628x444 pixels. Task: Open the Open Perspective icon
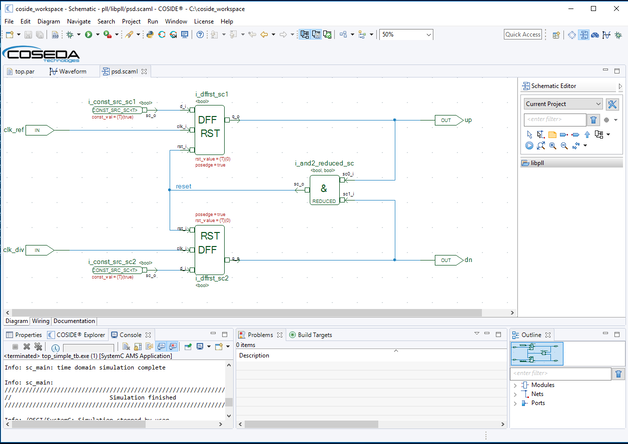(556, 35)
